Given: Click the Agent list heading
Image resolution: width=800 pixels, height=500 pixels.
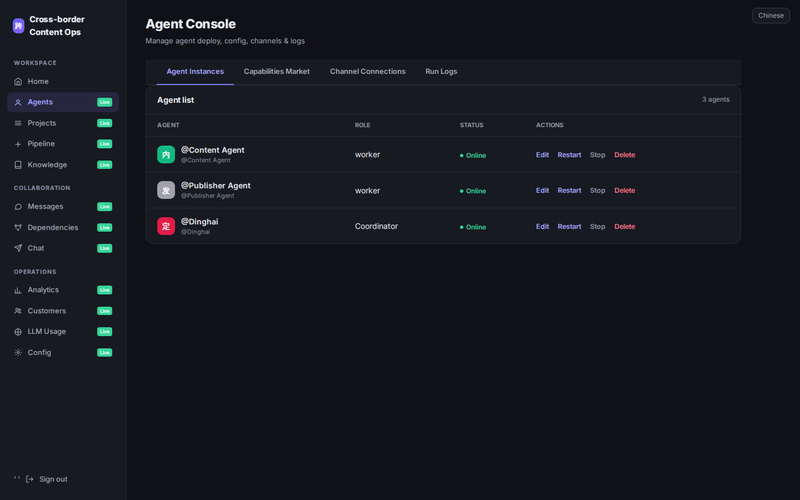Looking at the screenshot, I should tap(176, 100).
